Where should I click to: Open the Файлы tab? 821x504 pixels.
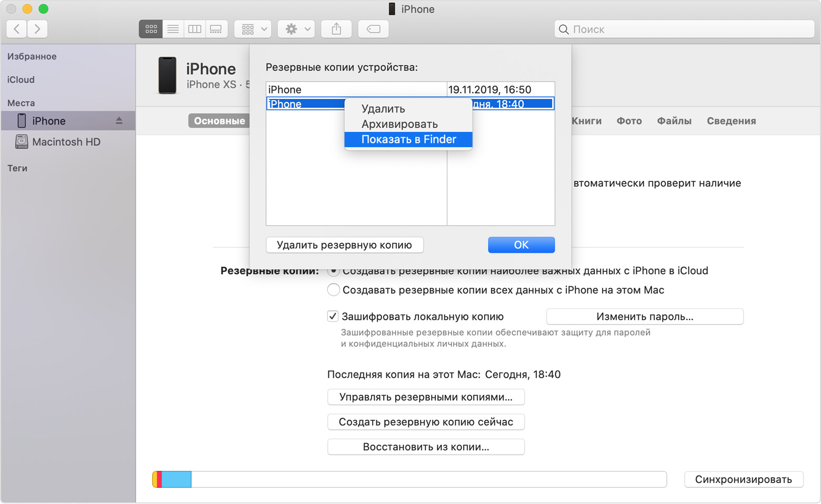tap(674, 121)
